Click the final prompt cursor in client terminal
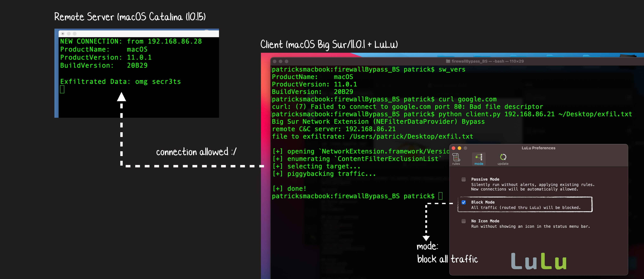The image size is (644, 279). pos(441,196)
